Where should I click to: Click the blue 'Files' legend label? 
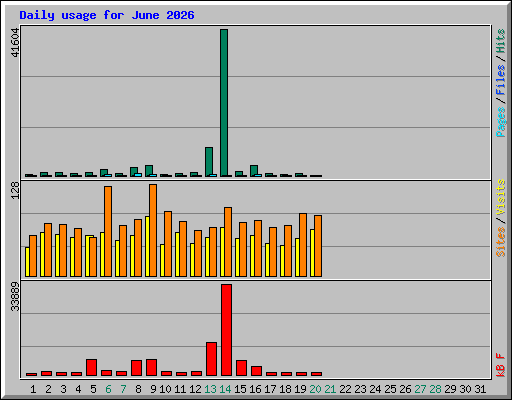tap(501, 80)
